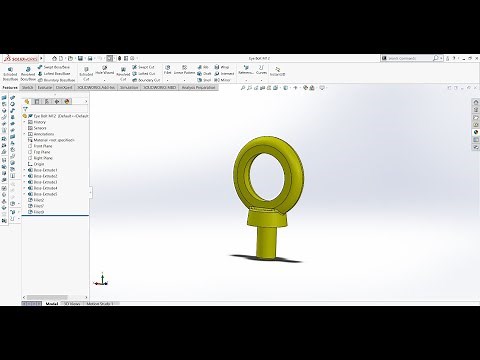Select Swept Boss/Base

coord(54,67)
